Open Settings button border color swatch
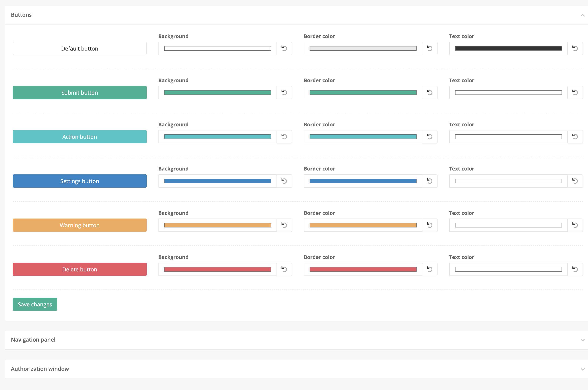 coord(363,181)
